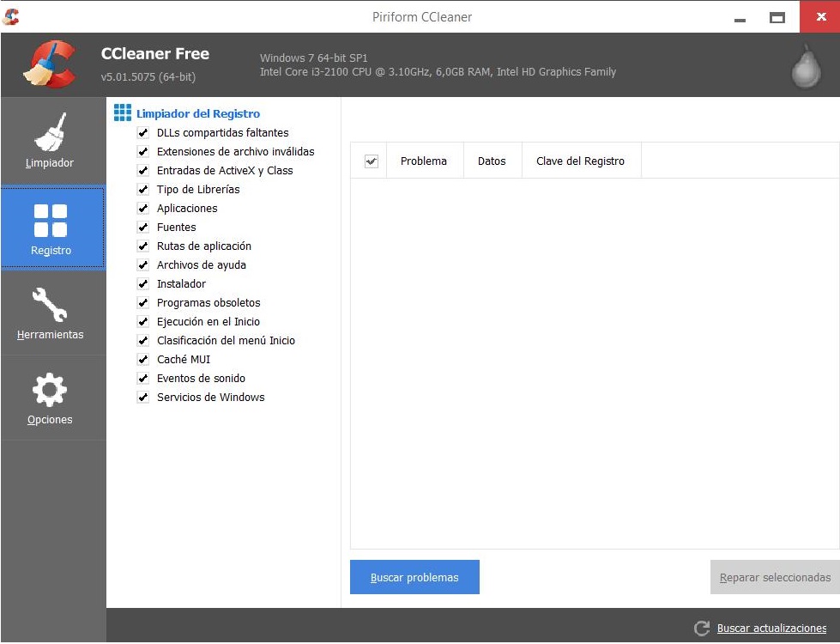Toggle Rutas de aplicación checkbox
840x644 pixels.
click(143, 246)
